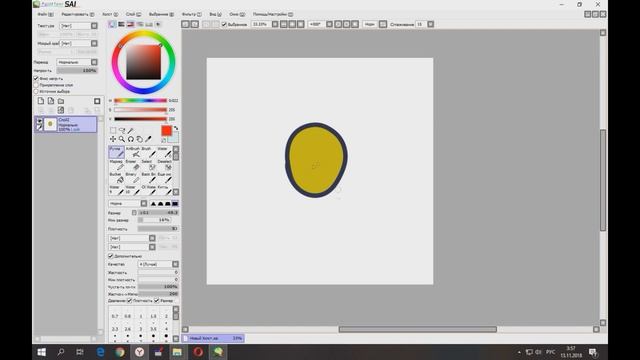Toggle the selection visibility checkbox in toolbar

(x=224, y=24)
